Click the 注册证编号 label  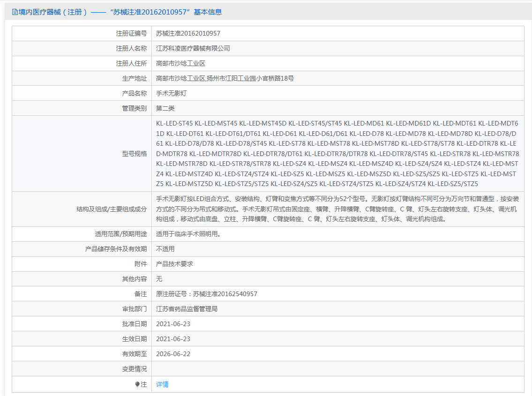click(131, 34)
